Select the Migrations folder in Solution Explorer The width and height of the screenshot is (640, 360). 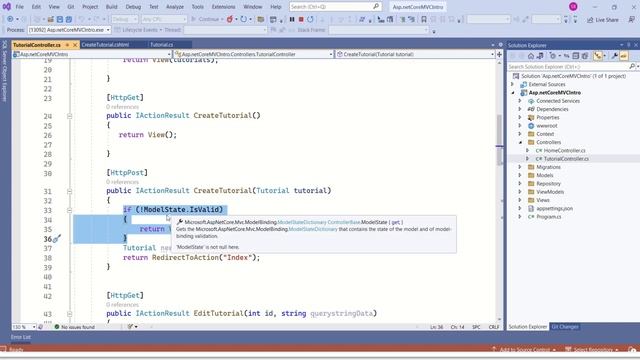tap(548, 167)
